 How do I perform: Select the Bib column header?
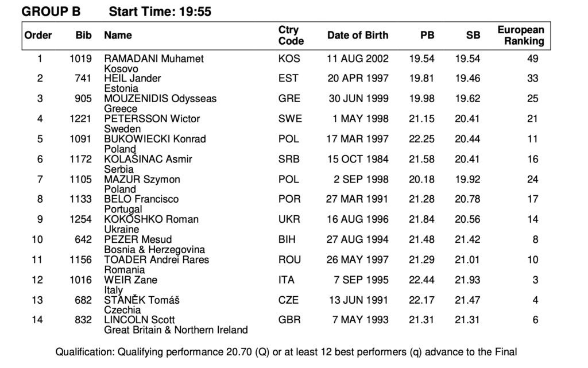83,36
